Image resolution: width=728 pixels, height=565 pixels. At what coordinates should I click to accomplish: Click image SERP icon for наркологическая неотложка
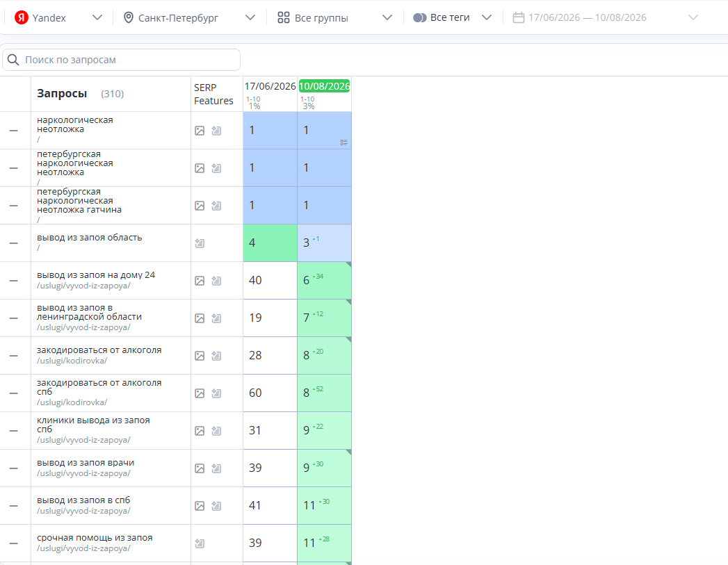coord(200,131)
